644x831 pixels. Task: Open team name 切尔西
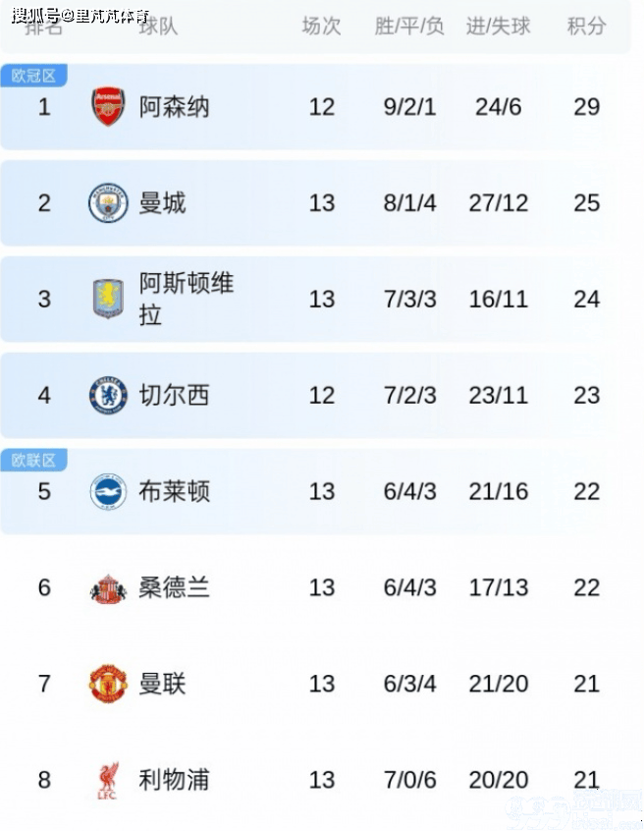click(x=174, y=395)
